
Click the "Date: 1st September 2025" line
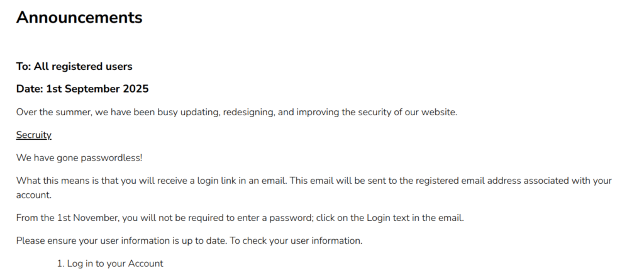[x=82, y=89]
